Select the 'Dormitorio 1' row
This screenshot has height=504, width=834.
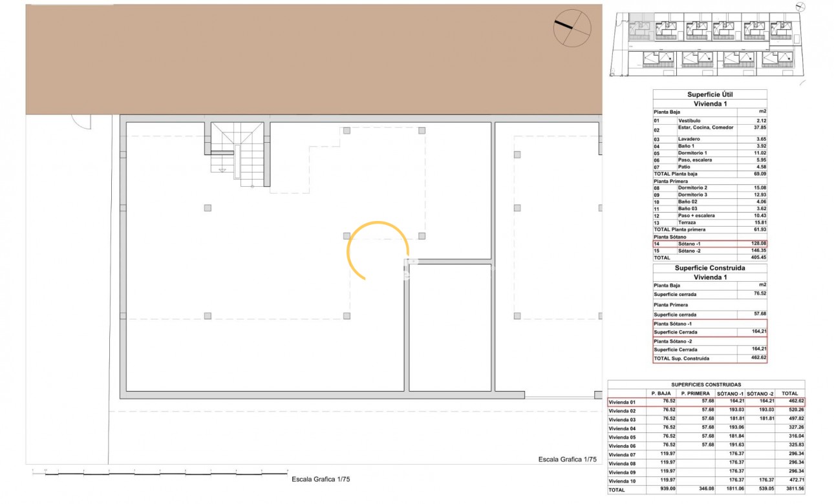coord(710,153)
